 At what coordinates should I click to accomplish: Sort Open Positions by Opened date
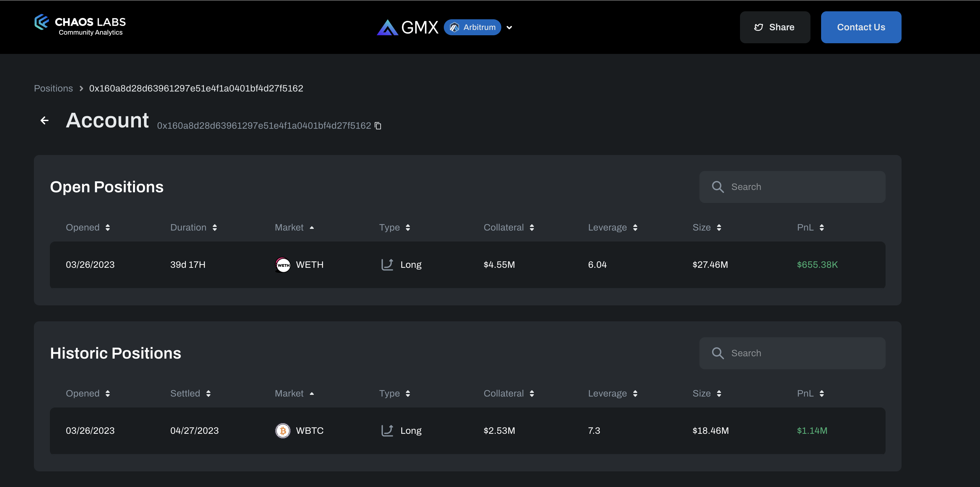(x=108, y=228)
